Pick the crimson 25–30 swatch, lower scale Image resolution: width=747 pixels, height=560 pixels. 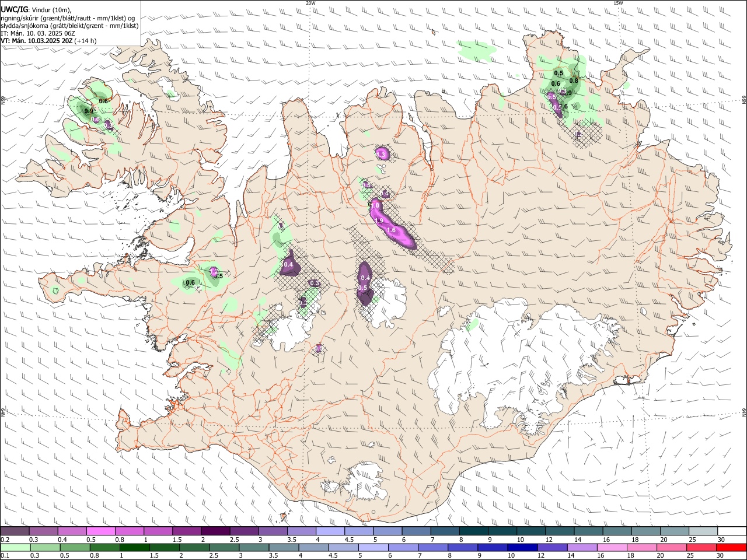701,547
